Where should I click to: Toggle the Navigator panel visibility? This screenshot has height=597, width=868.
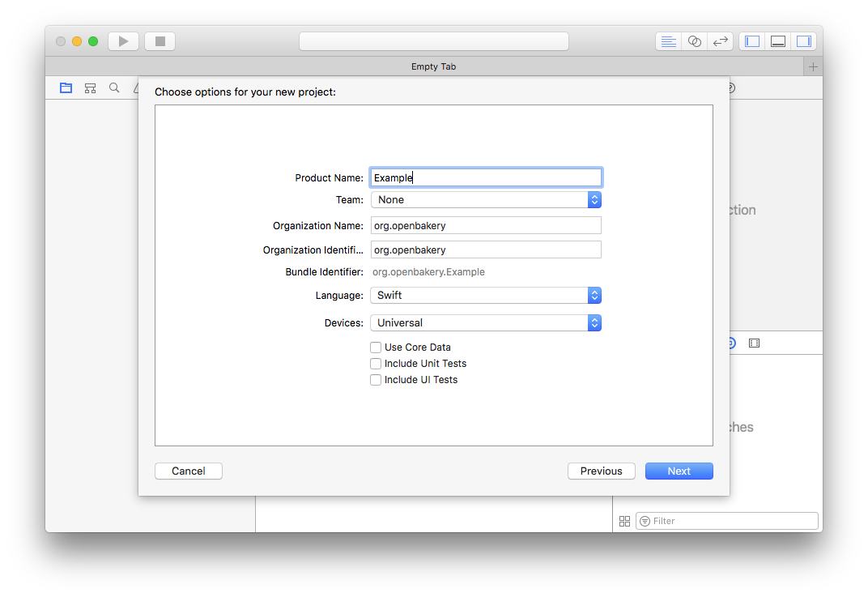(752, 41)
